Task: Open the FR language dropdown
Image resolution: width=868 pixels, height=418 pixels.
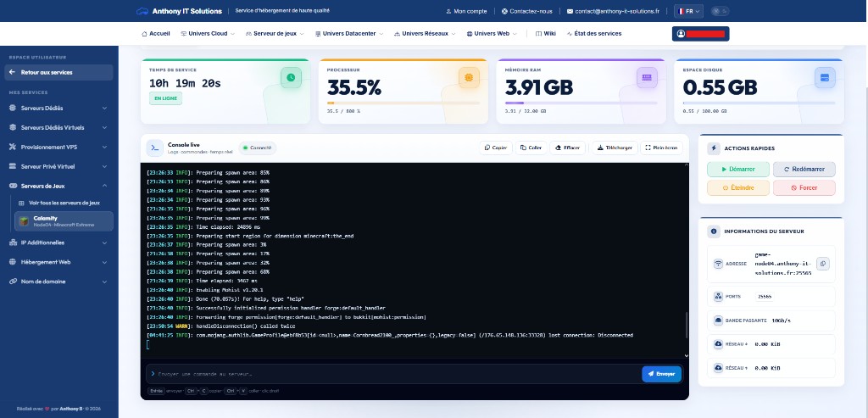Action: [x=689, y=11]
